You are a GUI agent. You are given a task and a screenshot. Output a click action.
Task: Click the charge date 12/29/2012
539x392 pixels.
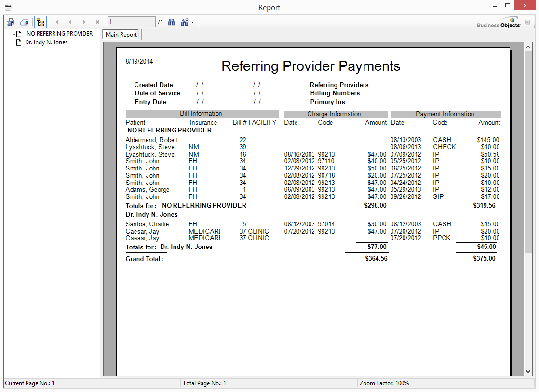tap(299, 168)
